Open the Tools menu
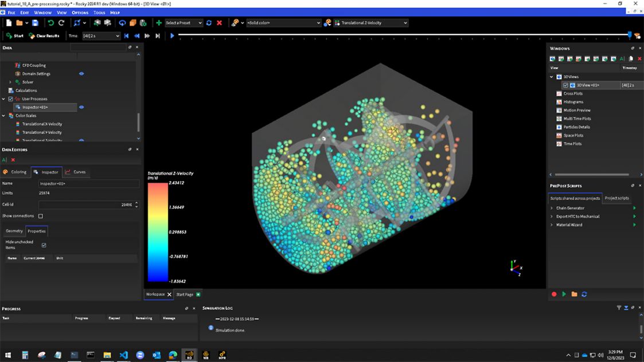This screenshot has height=362, width=644. pyautogui.click(x=99, y=13)
